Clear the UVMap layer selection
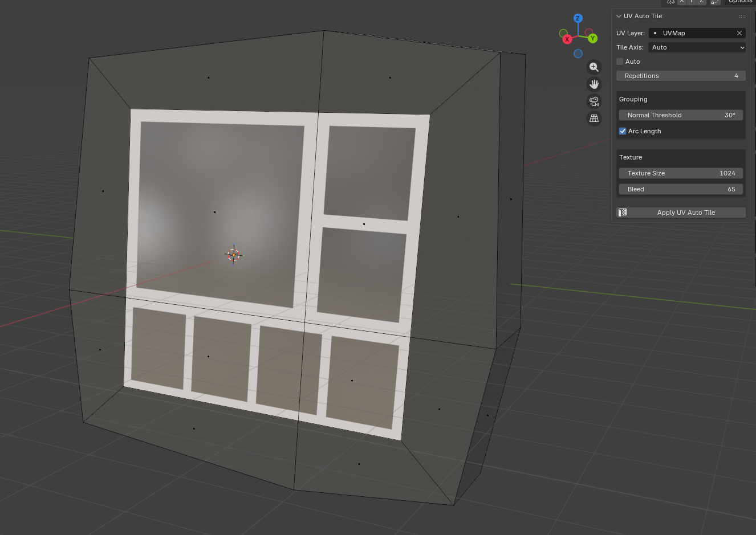The height and width of the screenshot is (535, 756). coord(739,33)
